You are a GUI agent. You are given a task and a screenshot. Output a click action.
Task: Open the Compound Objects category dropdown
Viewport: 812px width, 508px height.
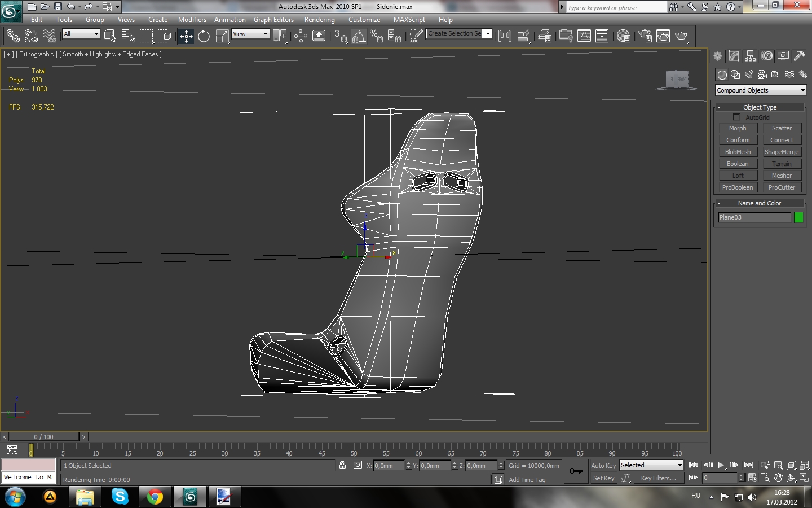[760, 90]
